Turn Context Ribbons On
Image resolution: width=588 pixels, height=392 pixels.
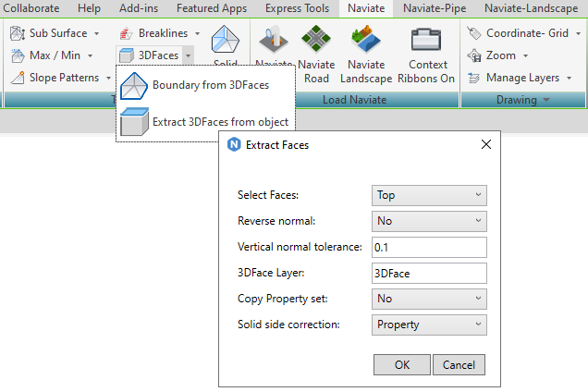(x=426, y=55)
